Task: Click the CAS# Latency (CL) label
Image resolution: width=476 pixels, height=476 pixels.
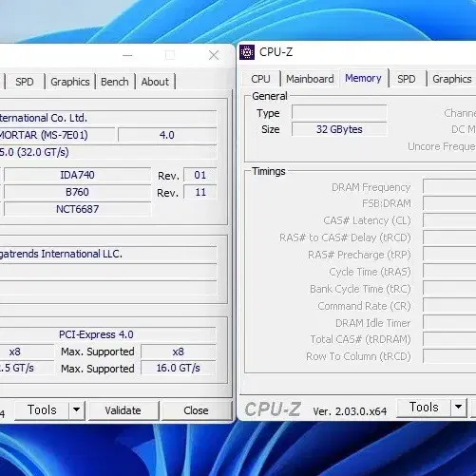Action: (367, 220)
